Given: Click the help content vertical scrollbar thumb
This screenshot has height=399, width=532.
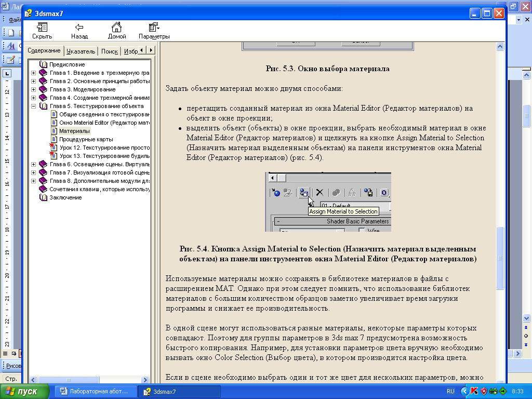Looking at the screenshot, I should (x=500, y=258).
